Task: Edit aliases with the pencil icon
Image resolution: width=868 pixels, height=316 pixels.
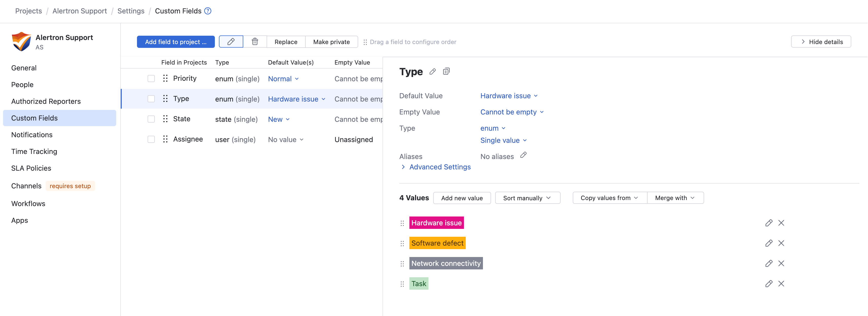Action: [x=523, y=155]
